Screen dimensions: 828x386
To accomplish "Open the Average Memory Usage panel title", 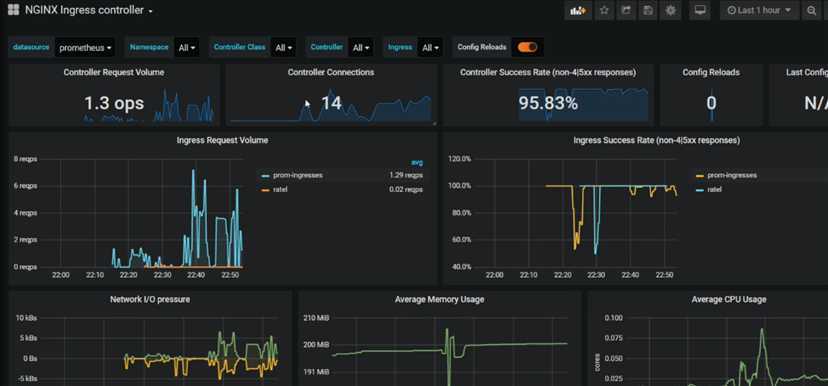I will coord(439,299).
